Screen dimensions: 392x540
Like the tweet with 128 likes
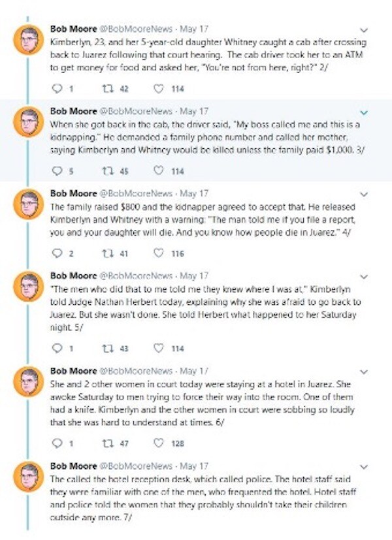pos(157,443)
